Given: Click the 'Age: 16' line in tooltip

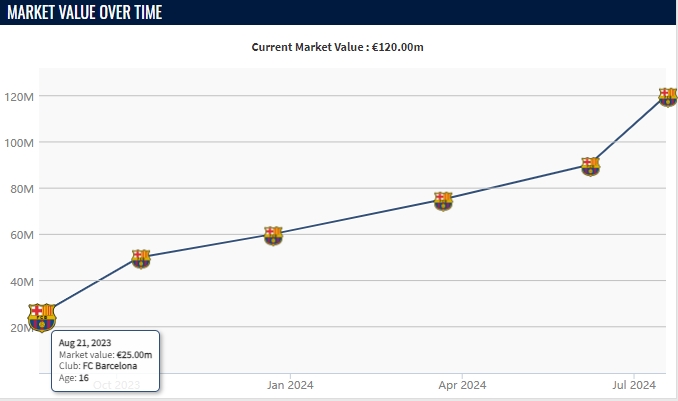Looking at the screenshot, I should 73,378.
